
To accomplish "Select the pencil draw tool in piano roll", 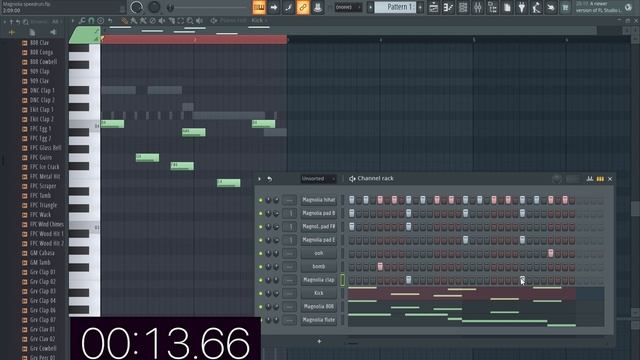I will click(124, 20).
